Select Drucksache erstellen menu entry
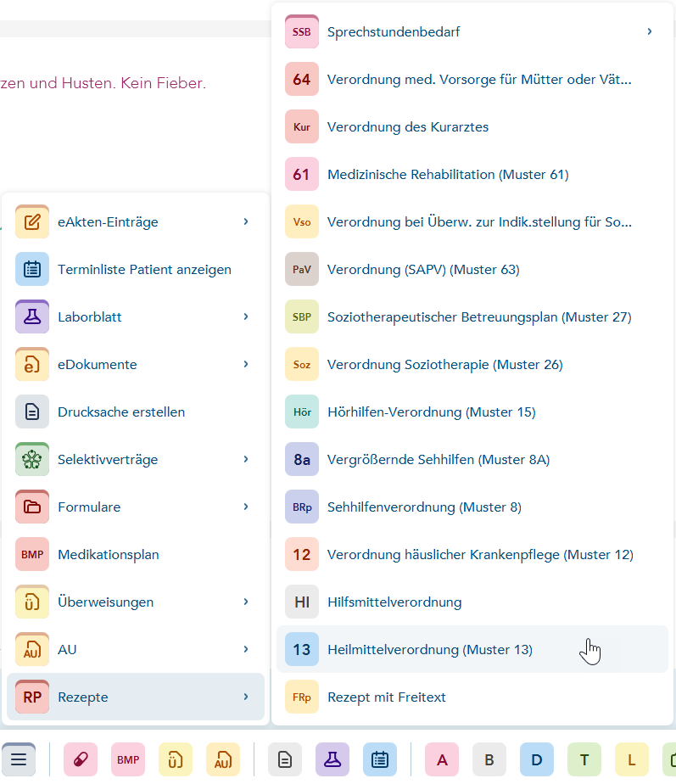Screen dimensions: 676x784 pos(136,412)
